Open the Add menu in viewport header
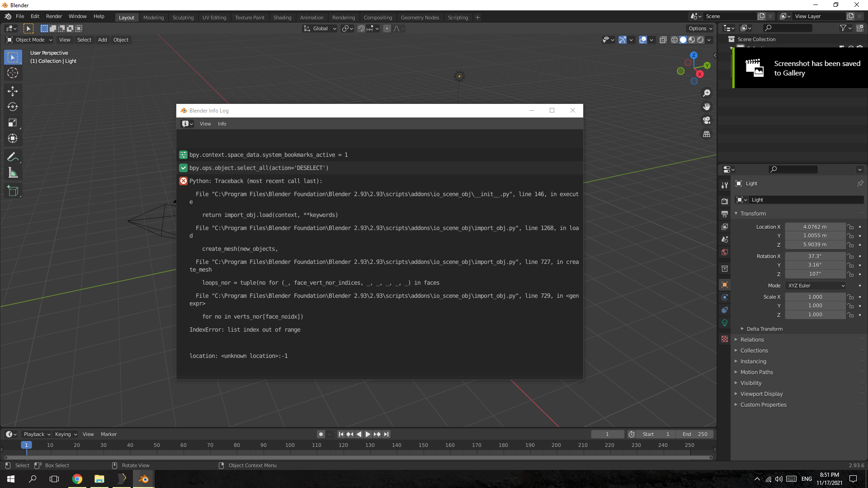This screenshot has width=868, height=488. 103,40
